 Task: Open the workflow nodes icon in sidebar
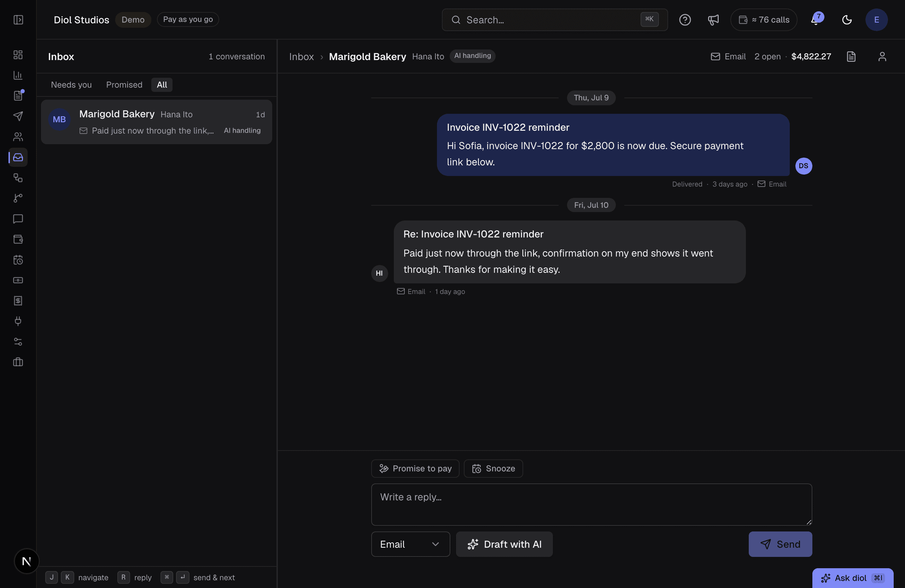(18, 178)
